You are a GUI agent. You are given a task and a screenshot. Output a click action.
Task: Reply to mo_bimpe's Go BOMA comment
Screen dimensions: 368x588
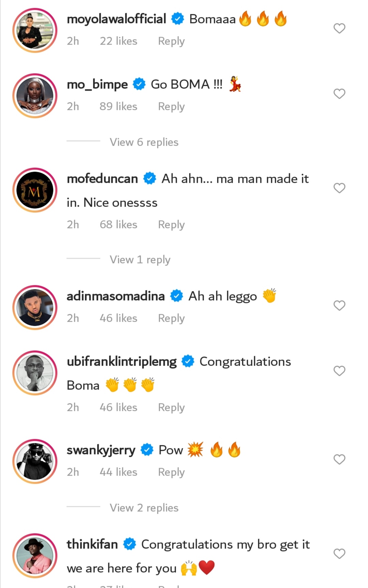pyautogui.click(x=171, y=107)
